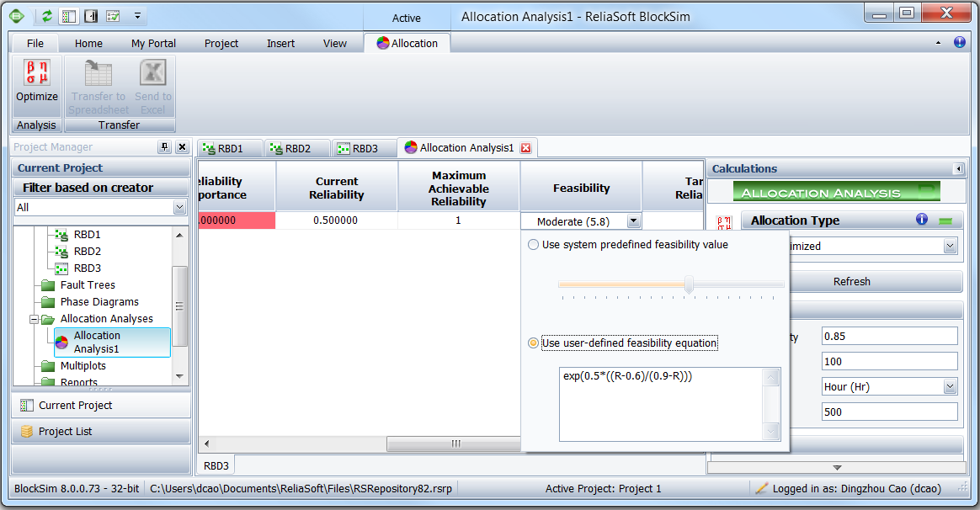Click the bottom RBD3 sheet tab
980x510 pixels.
[x=216, y=465]
